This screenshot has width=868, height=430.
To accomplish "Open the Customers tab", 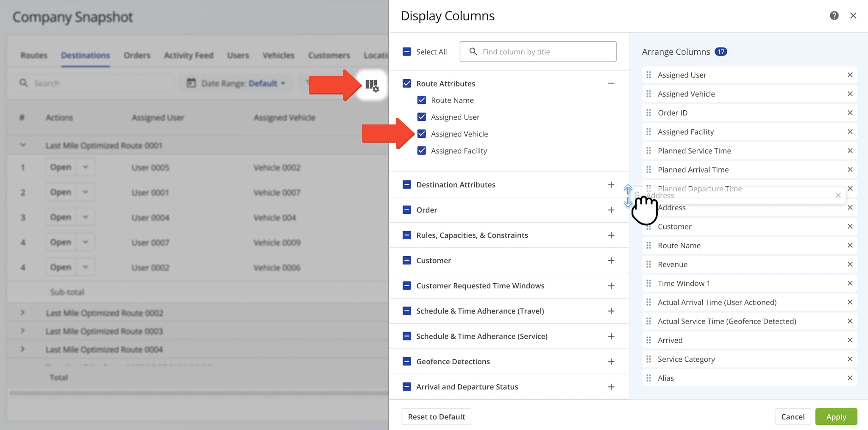I will [329, 56].
